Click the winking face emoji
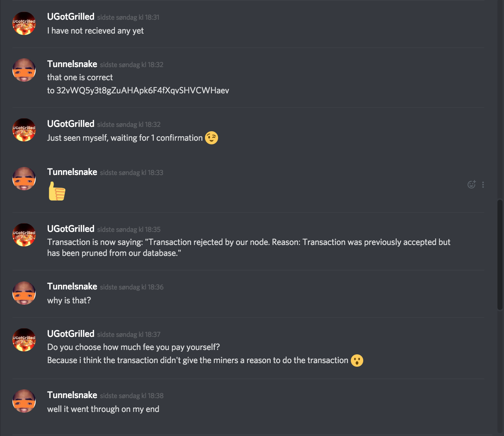Image resolution: width=504 pixels, height=436 pixels. coord(212,138)
